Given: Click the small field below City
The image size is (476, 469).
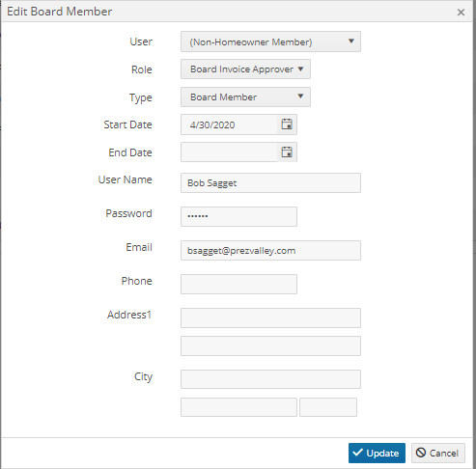Looking at the screenshot, I should pyautogui.click(x=328, y=407).
